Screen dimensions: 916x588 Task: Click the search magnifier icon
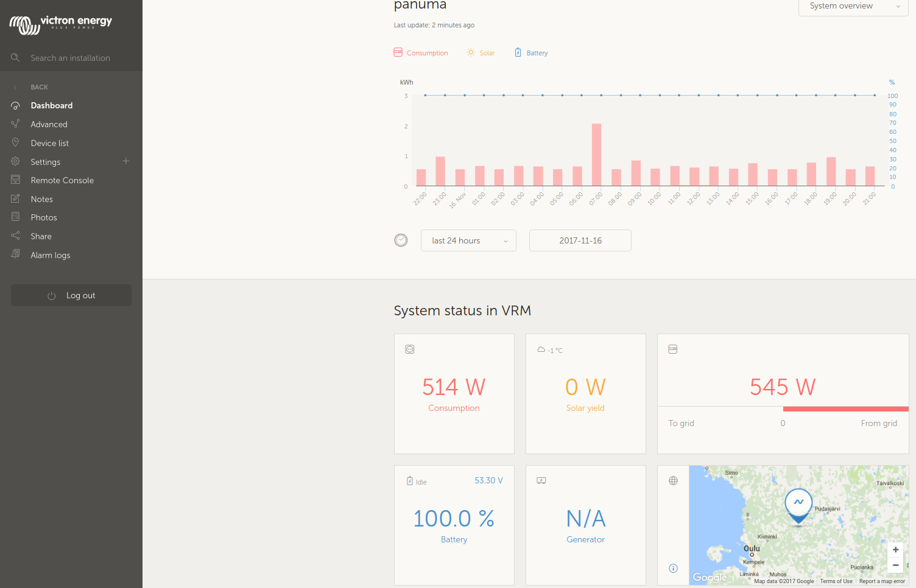pyautogui.click(x=15, y=58)
